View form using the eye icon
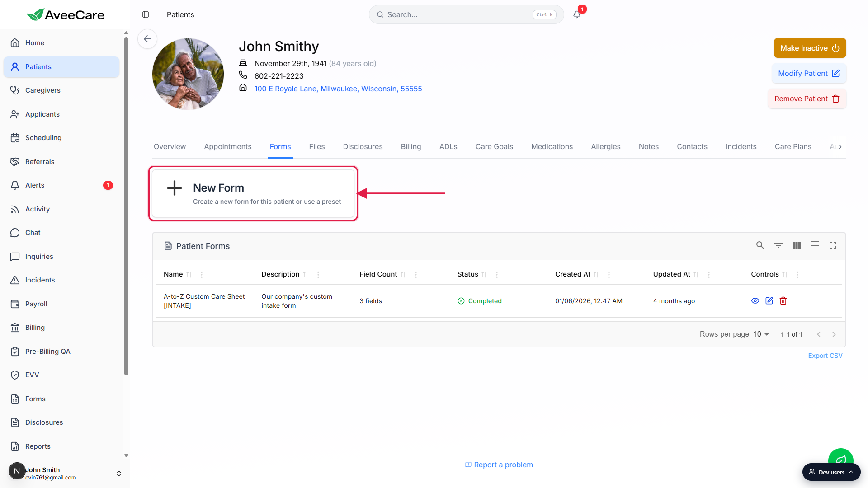868x488 pixels. tap(755, 301)
